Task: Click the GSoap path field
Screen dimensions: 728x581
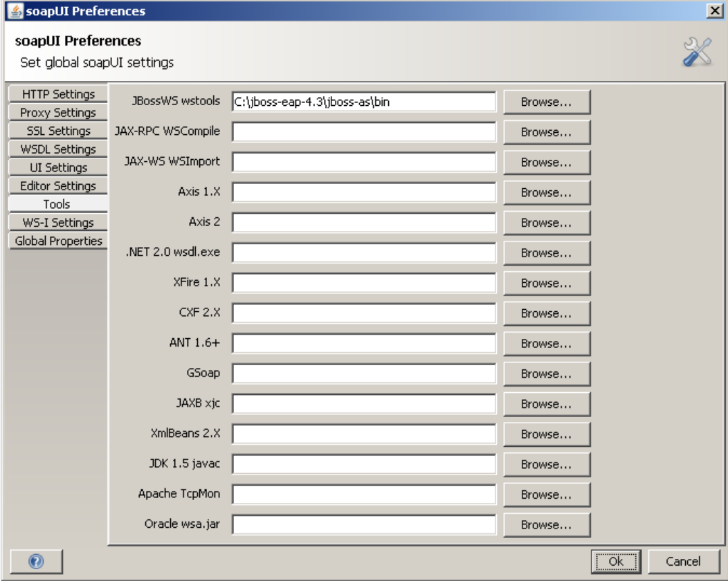Action: pos(364,373)
